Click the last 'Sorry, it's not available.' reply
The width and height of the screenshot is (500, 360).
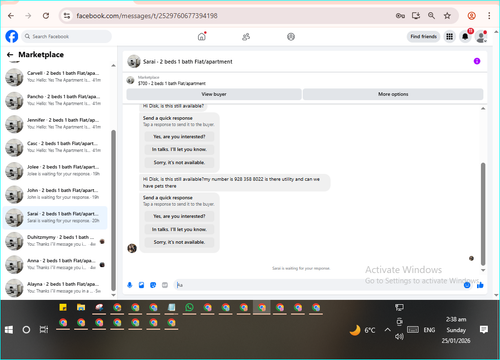click(179, 242)
